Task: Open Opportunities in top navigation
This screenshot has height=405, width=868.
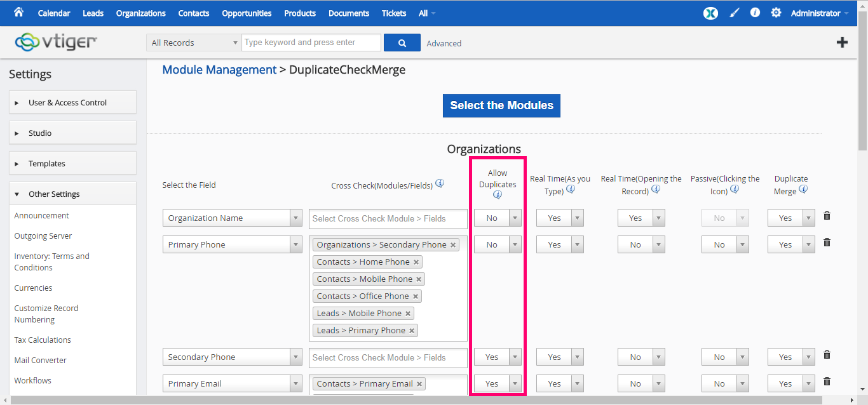Action: pos(247,13)
